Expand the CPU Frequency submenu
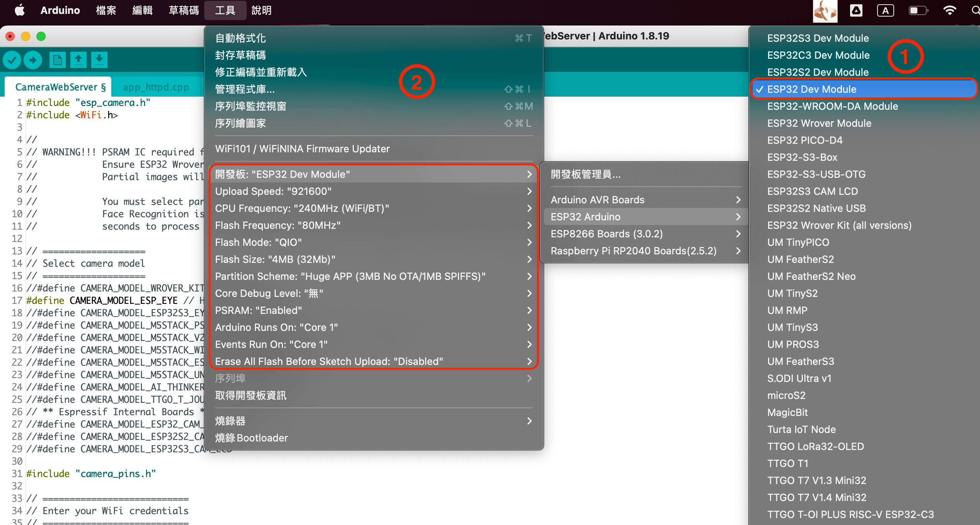Screen dimensions: 980x525 pyautogui.click(x=374, y=208)
